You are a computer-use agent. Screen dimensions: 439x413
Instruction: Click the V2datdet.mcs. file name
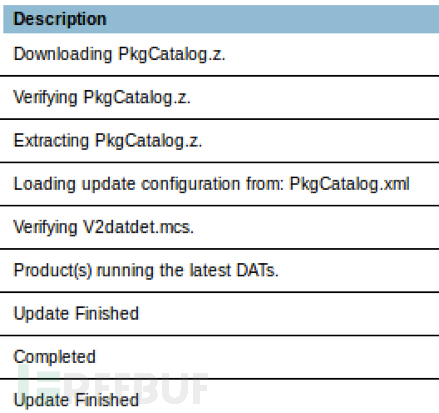point(138,227)
